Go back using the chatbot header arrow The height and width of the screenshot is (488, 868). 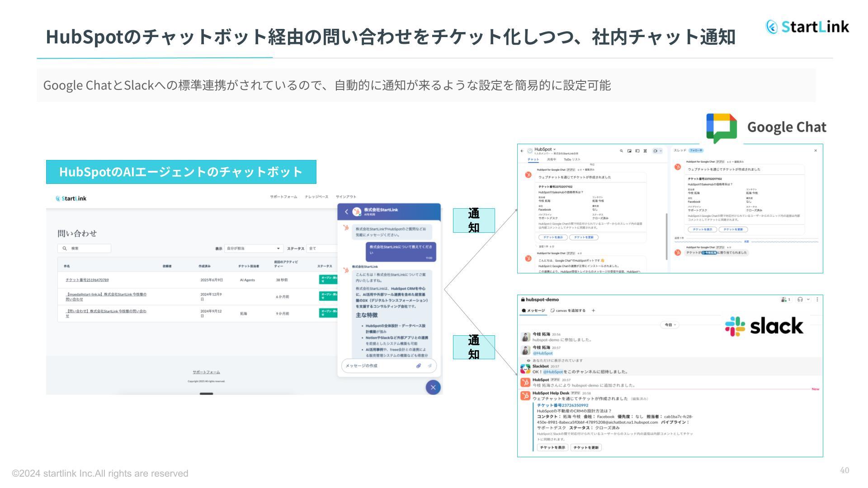346,211
